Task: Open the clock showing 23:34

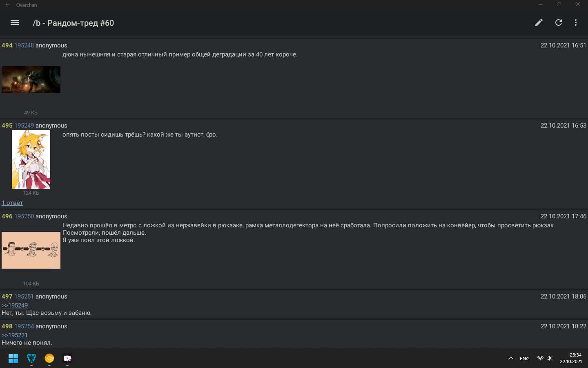Action: [571, 358]
